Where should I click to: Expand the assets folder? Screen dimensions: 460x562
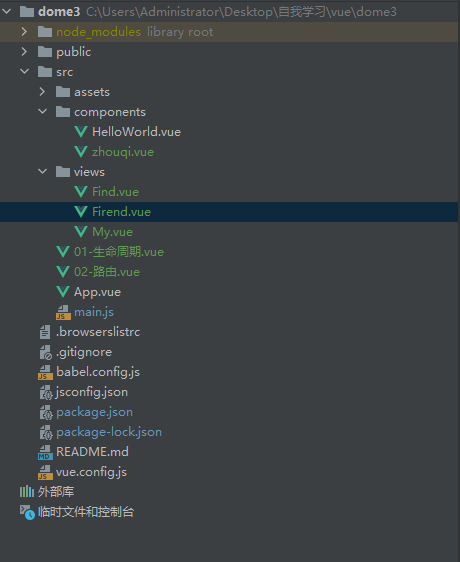(42, 92)
